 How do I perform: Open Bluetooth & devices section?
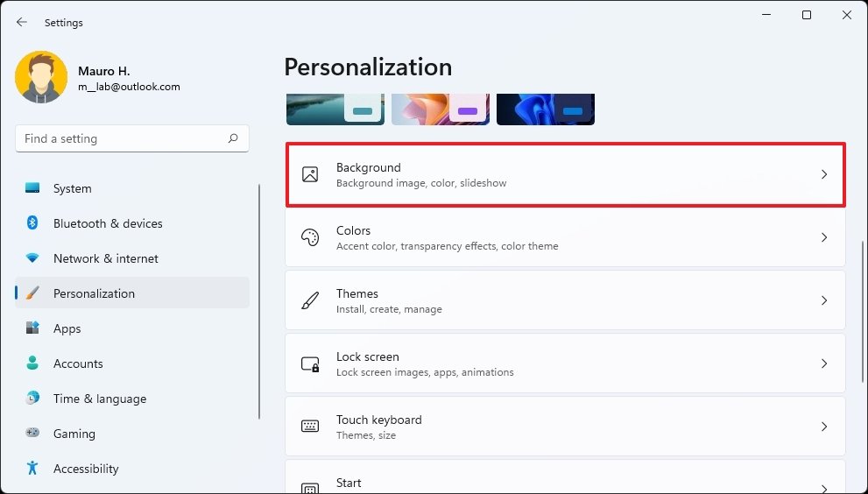[132, 223]
